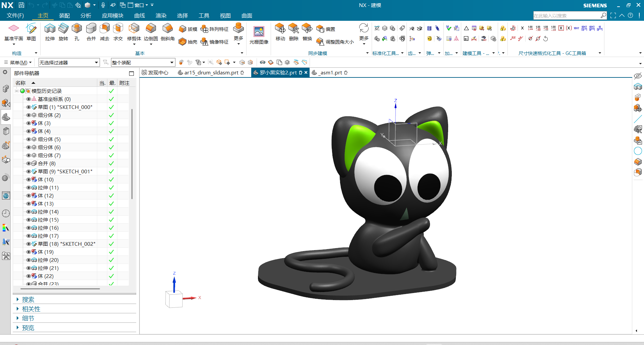Switch to the 渲染 ribbon tab
The height and width of the screenshot is (345, 644).
pos(161,15)
